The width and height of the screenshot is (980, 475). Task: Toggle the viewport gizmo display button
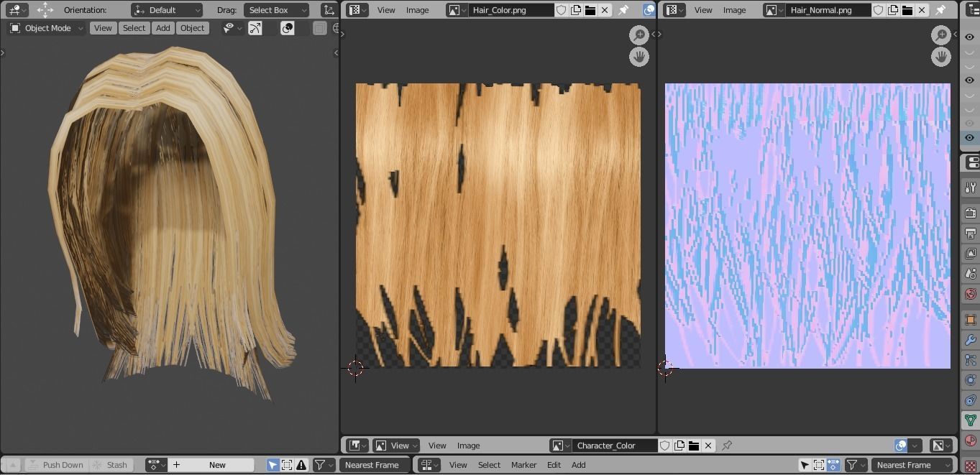(x=255, y=28)
